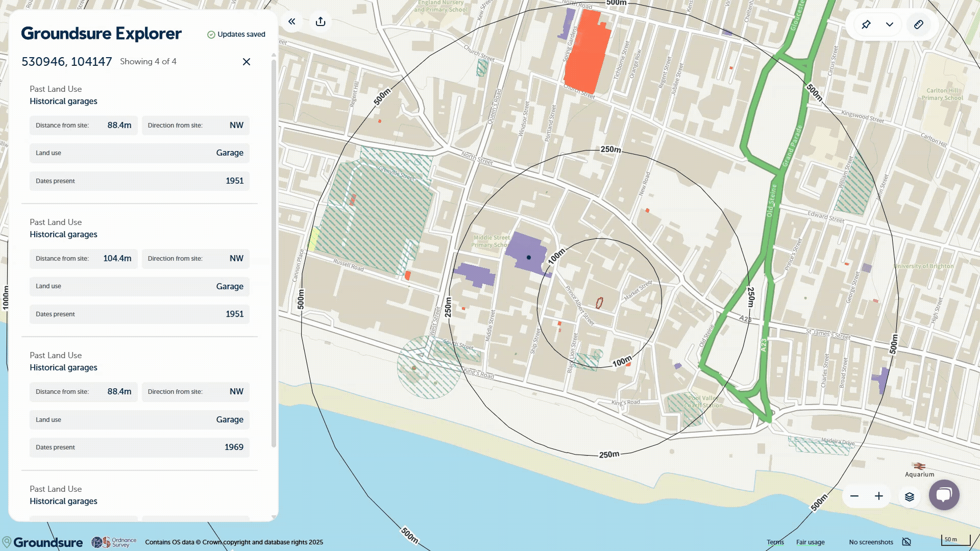Click the Groundsure Explorer title
This screenshot has height=551, width=980.
click(101, 34)
